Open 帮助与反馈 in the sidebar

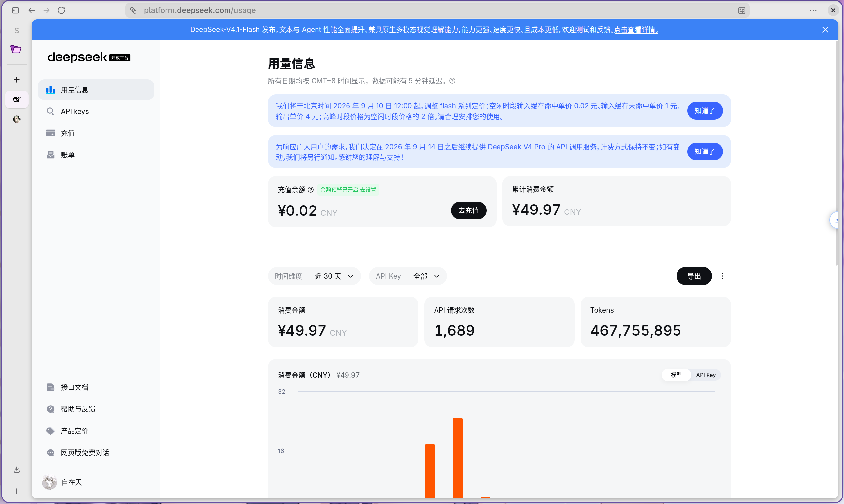point(96,409)
